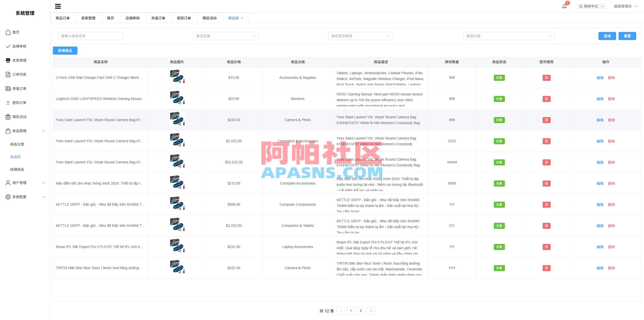The image size is (644, 320).
Task: Switch to the 情侣活动 tab
Action: (210, 18)
